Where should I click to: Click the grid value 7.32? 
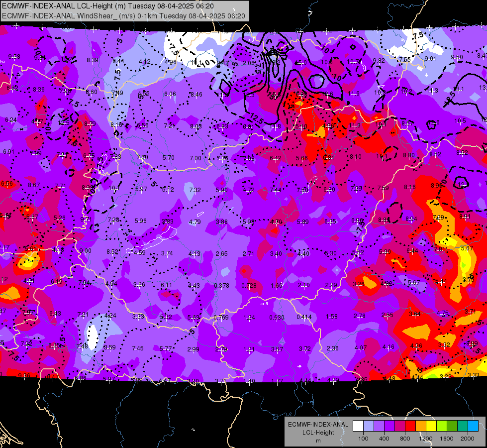(x=195, y=190)
